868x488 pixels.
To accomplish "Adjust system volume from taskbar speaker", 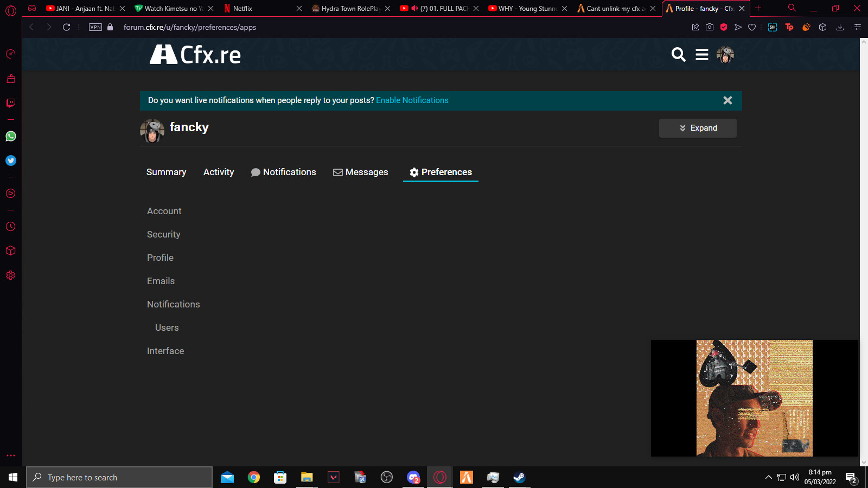I will [794, 478].
